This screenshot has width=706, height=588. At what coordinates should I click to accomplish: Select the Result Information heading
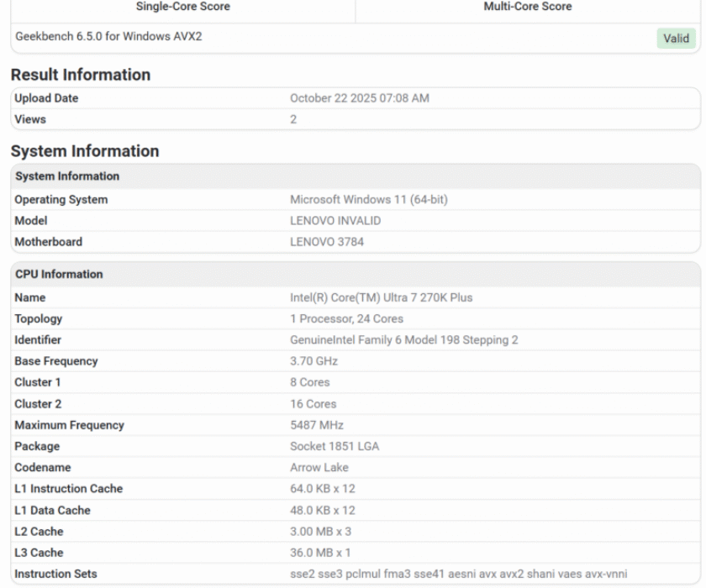tap(82, 75)
